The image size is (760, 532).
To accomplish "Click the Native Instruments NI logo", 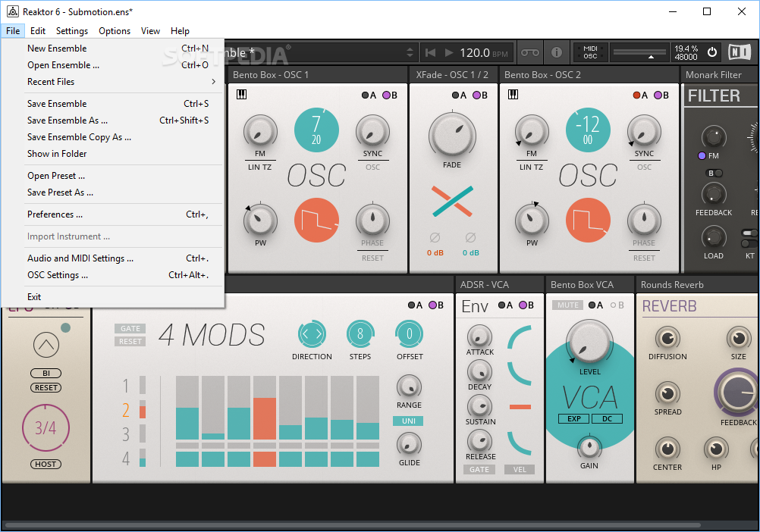I will 740,52.
